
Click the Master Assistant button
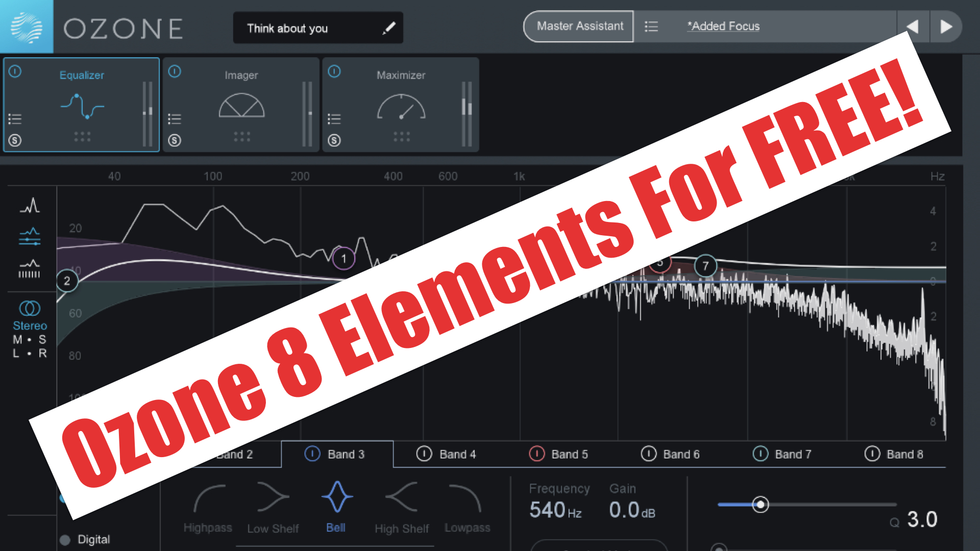[578, 26]
